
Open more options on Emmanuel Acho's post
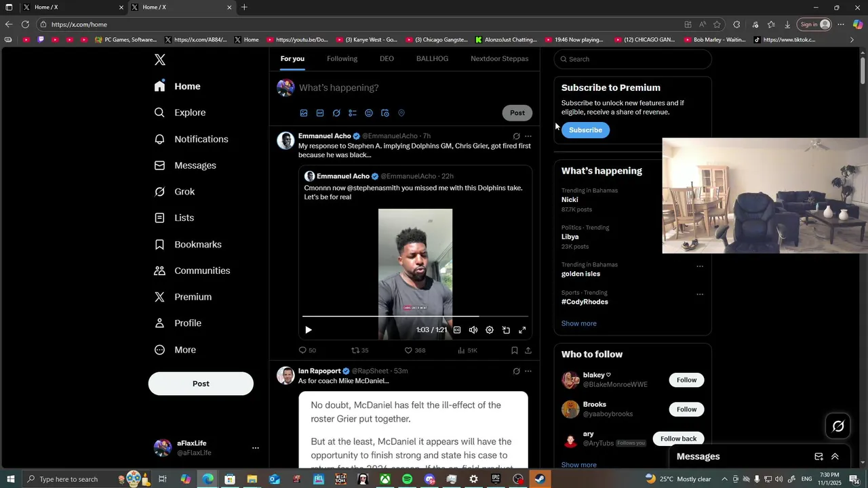528,136
